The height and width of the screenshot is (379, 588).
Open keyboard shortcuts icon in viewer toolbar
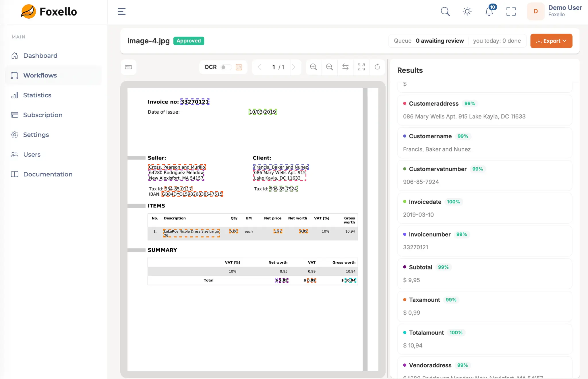(129, 67)
